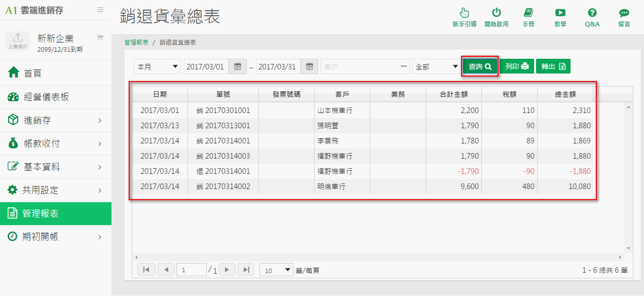This screenshot has height=296, width=644.
Task: Click the 開始啟用 power icon
Action: (x=496, y=17)
